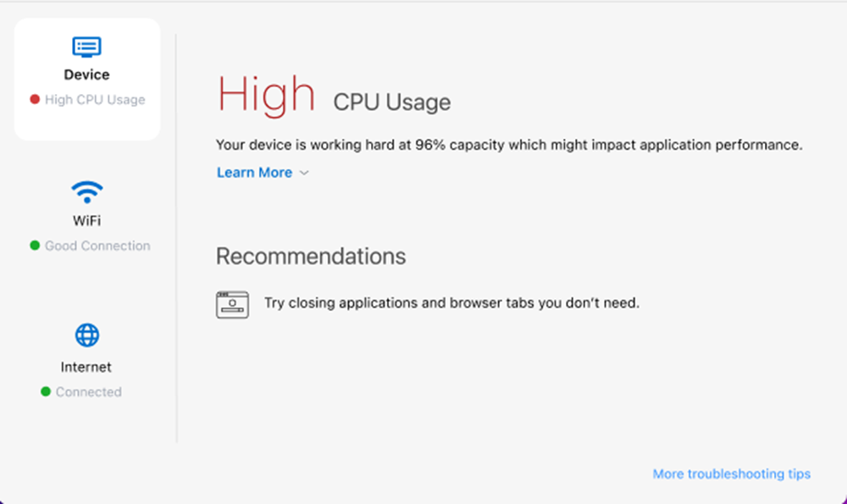This screenshot has width=847, height=504.
Task: Switch to the WiFi tab label
Action: click(x=86, y=221)
